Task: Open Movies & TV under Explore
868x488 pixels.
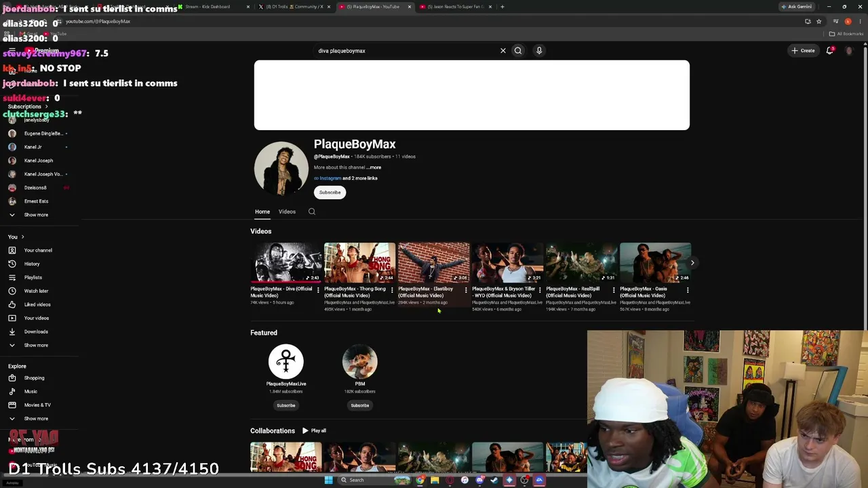Action: tap(37, 405)
